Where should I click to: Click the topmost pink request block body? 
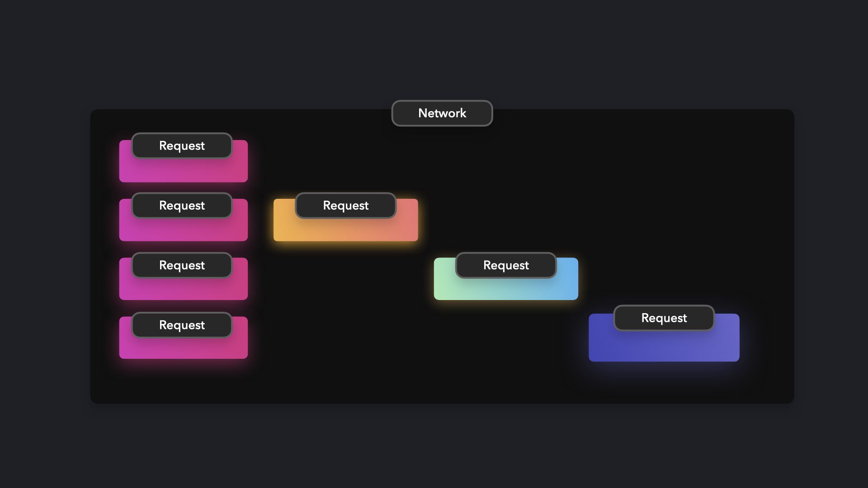[183, 171]
